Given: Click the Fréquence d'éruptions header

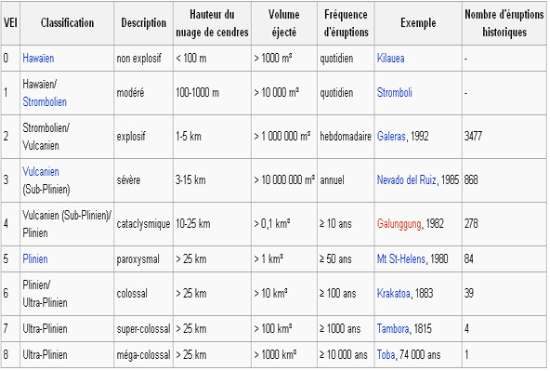Looking at the screenshot, I should (346, 23).
